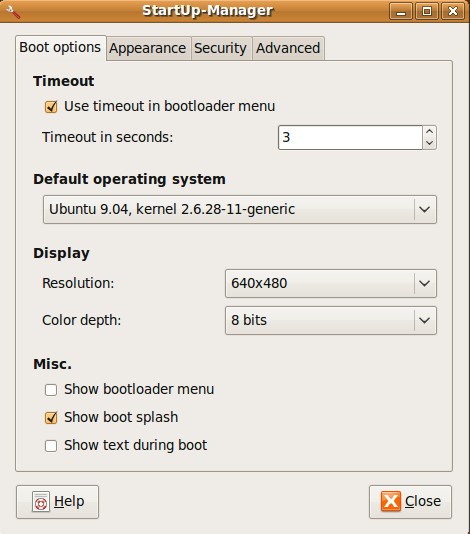The image size is (470, 534).
Task: Click the lifebuoy Help icon
Action: coord(41,502)
